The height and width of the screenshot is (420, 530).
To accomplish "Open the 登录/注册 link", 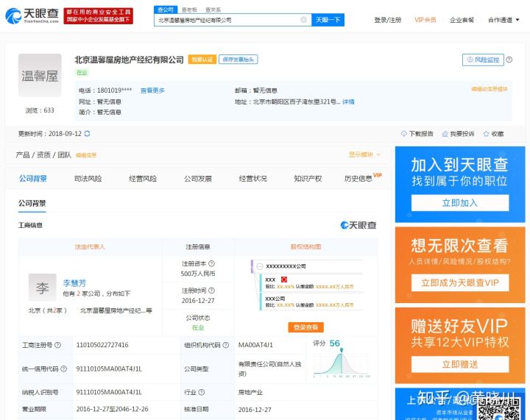I will (x=388, y=20).
